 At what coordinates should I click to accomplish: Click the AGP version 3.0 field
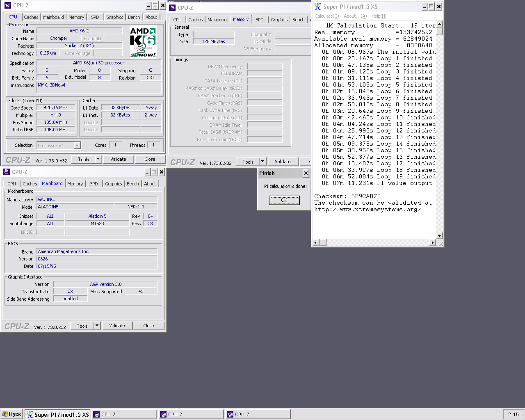pos(105,284)
